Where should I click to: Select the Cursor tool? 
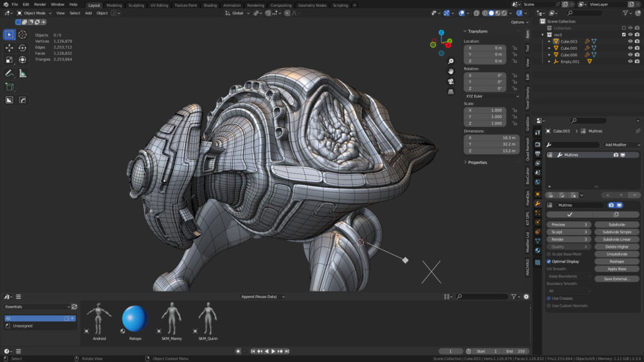23,35
